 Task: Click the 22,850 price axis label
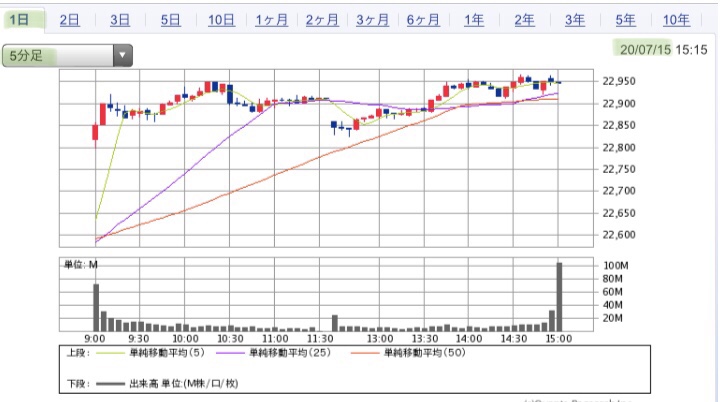(618, 125)
